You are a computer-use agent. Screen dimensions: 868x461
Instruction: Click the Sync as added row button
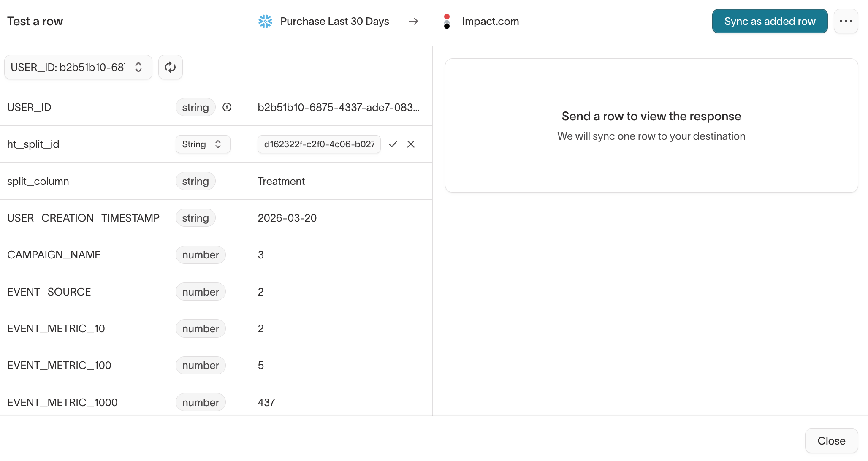tap(770, 21)
